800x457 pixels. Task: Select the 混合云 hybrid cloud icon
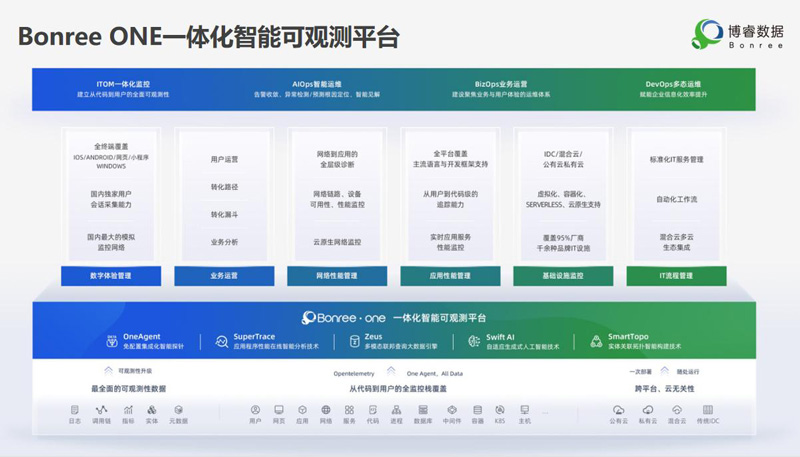tap(677, 410)
